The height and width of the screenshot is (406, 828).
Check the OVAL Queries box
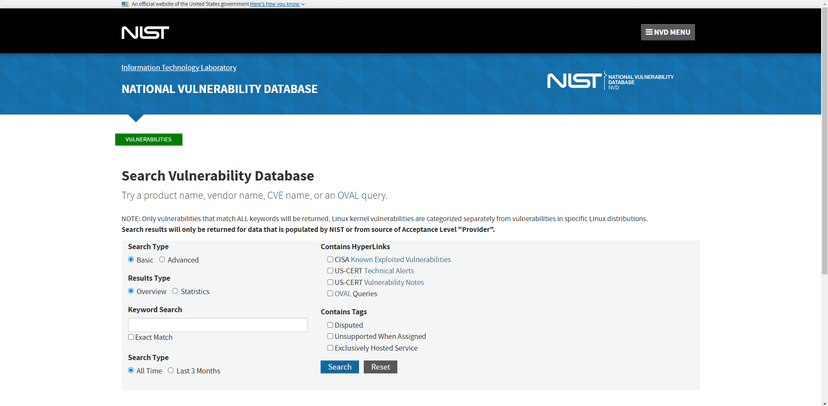point(330,293)
